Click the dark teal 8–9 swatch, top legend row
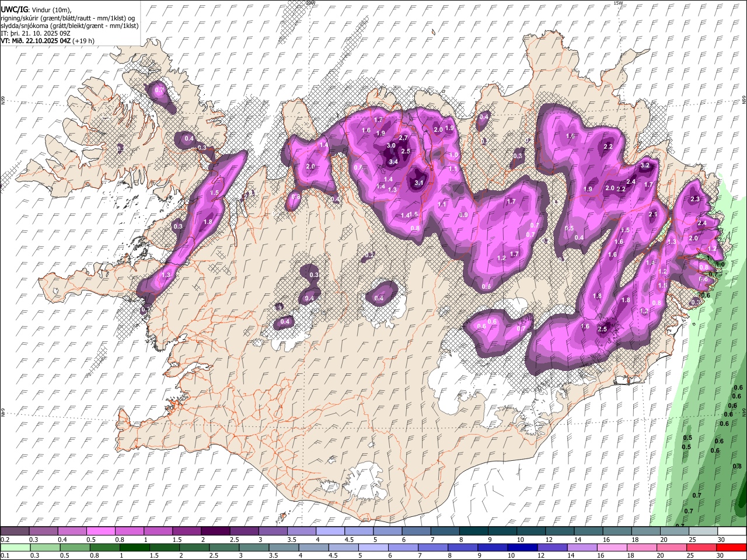 pos(474,531)
